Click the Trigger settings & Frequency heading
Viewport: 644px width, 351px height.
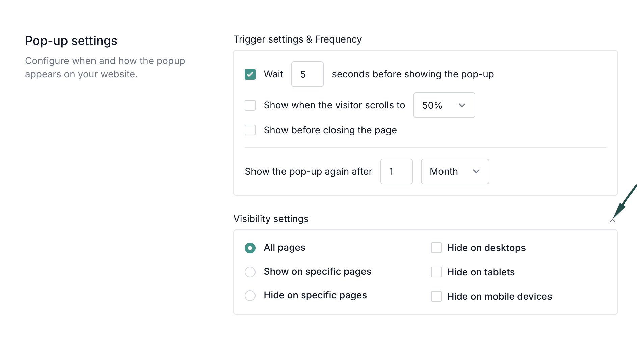(x=297, y=39)
